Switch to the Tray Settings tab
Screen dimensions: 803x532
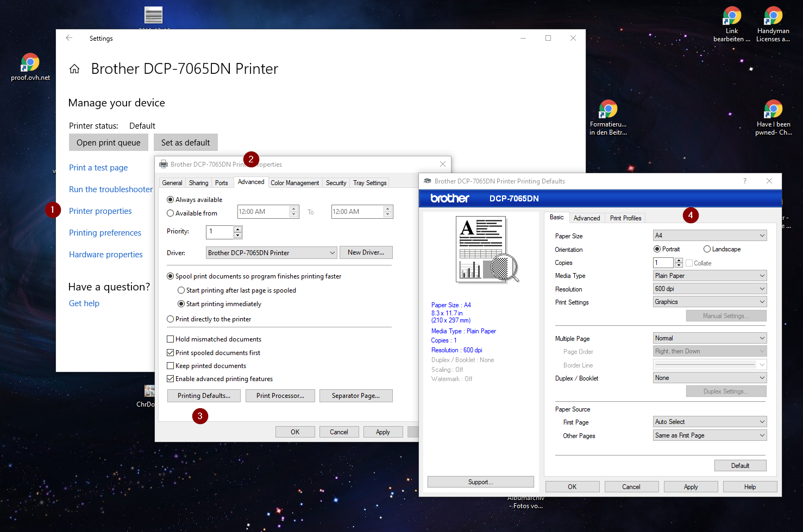click(369, 183)
